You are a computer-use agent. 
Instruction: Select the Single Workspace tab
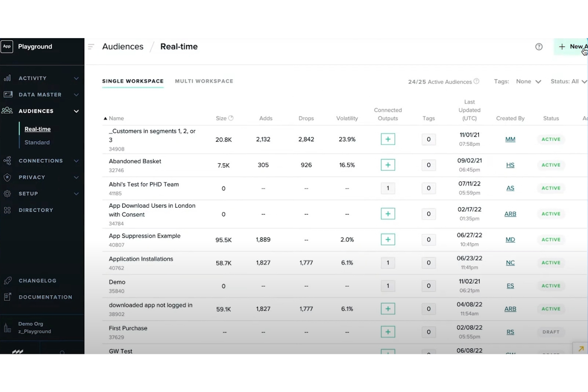(x=133, y=81)
